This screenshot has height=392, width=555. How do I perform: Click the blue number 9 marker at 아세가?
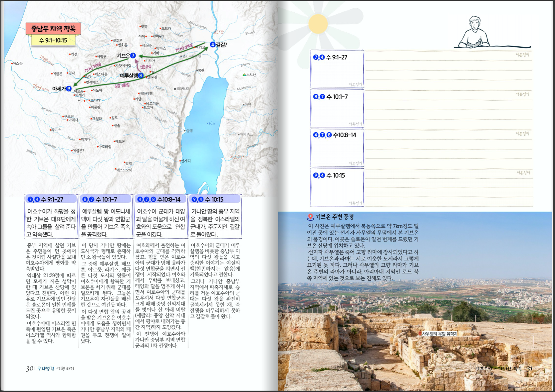[69, 89]
